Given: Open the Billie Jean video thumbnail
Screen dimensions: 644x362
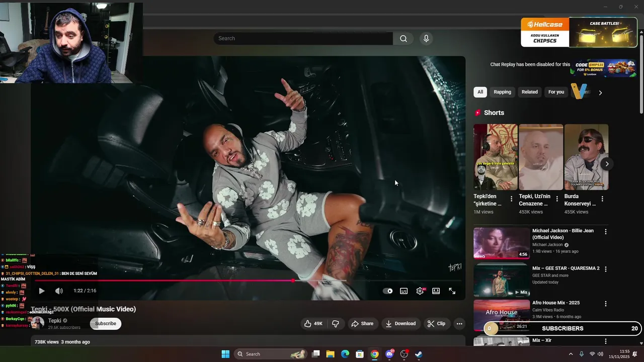Looking at the screenshot, I should 502,243.
